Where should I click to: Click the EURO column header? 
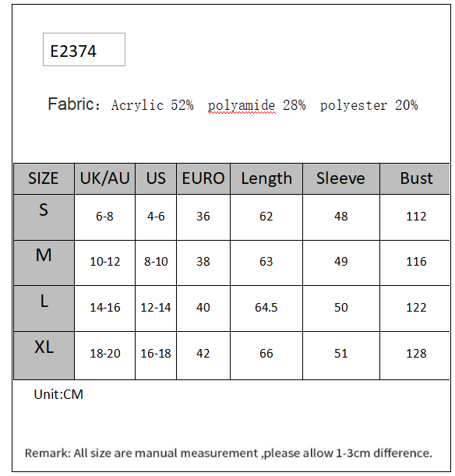[203, 178]
